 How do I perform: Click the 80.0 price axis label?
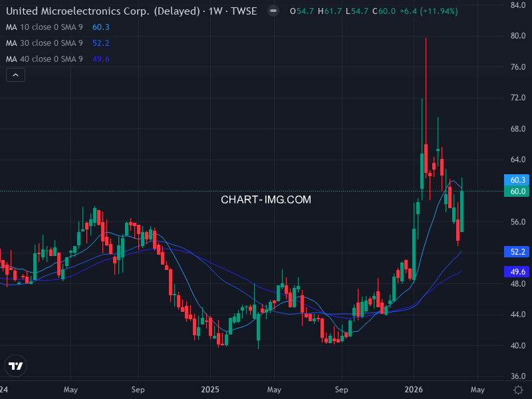tap(518, 36)
